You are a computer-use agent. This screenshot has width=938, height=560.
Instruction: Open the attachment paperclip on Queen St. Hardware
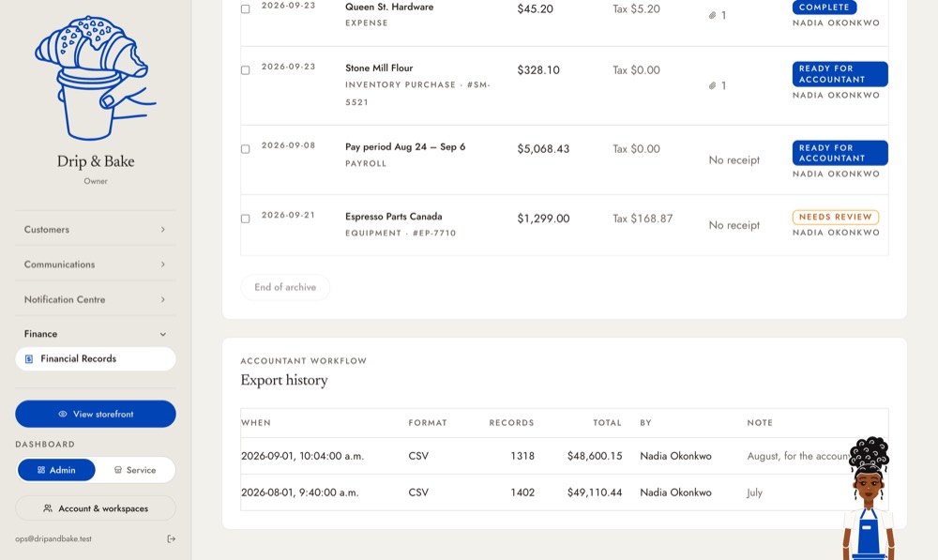(713, 16)
